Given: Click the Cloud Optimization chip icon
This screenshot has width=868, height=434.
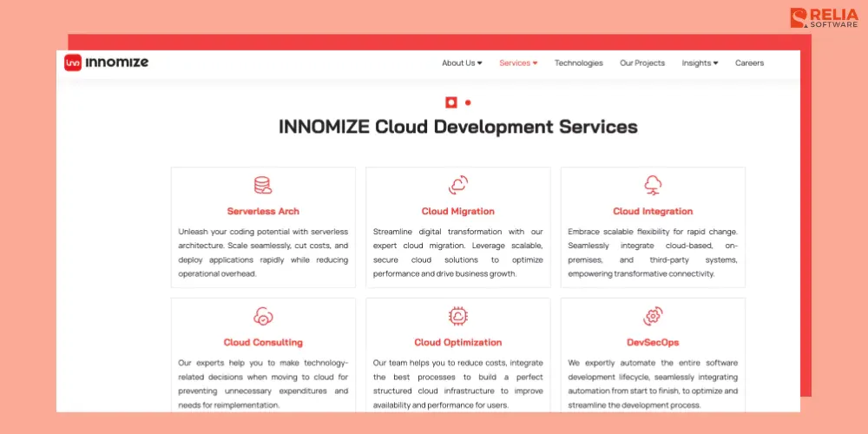Looking at the screenshot, I should click(x=457, y=316).
